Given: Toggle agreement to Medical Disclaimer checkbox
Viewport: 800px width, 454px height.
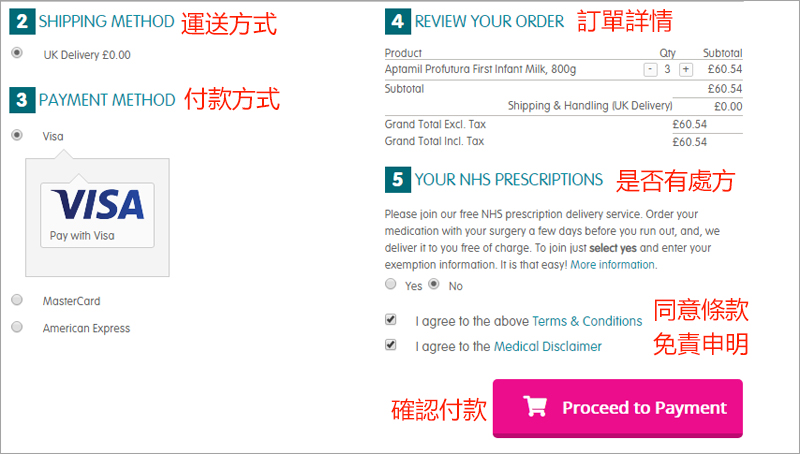Looking at the screenshot, I should 390,344.
